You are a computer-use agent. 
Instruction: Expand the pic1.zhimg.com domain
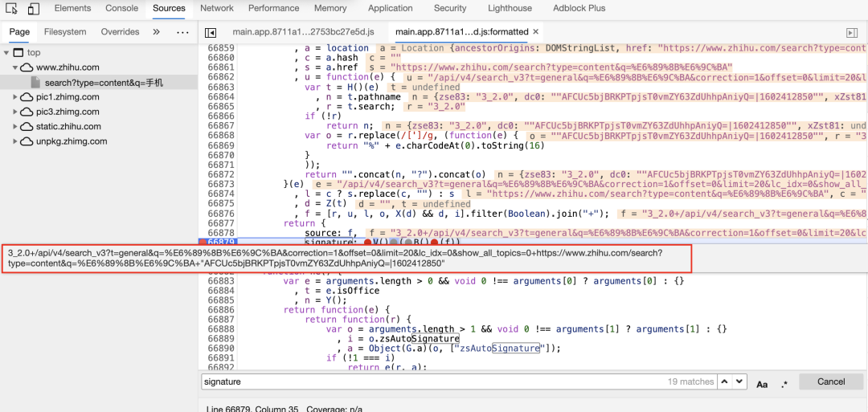pos(17,97)
